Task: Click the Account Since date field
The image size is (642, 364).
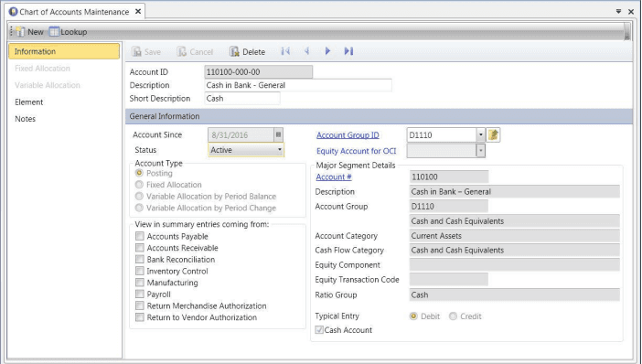Action: tap(241, 134)
